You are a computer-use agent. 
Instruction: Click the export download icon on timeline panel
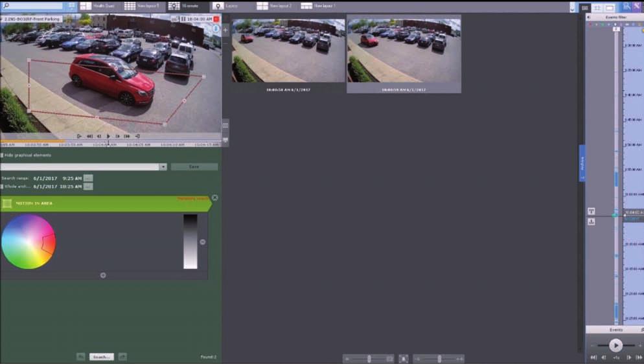[591, 222]
